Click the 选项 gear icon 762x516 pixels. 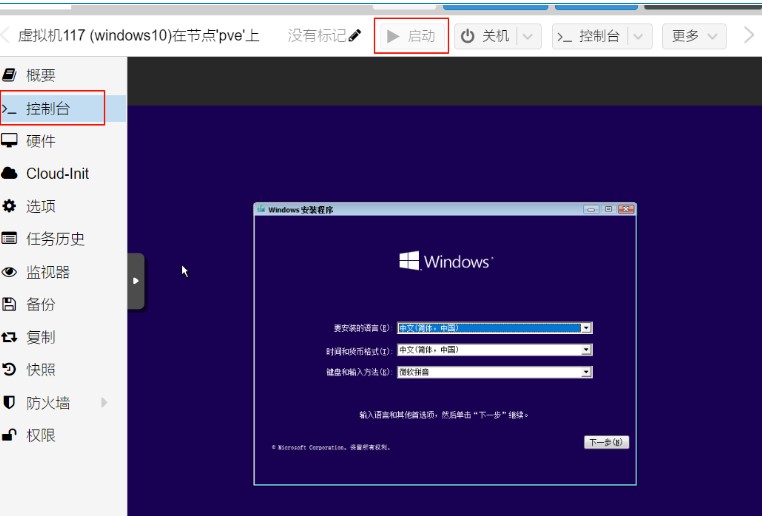click(10, 206)
